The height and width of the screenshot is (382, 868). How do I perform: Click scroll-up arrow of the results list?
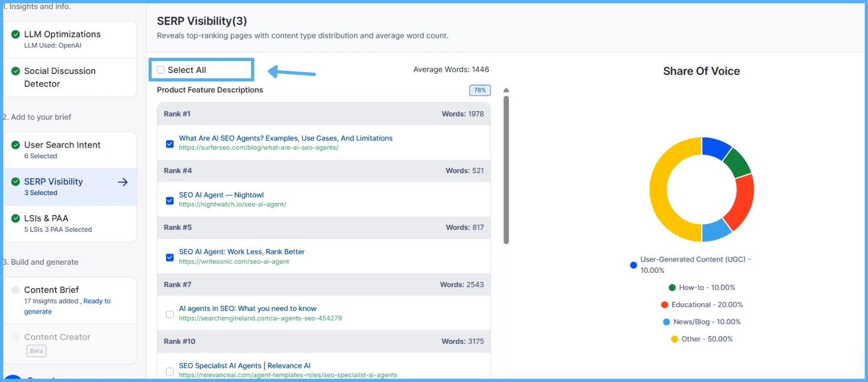(506, 90)
